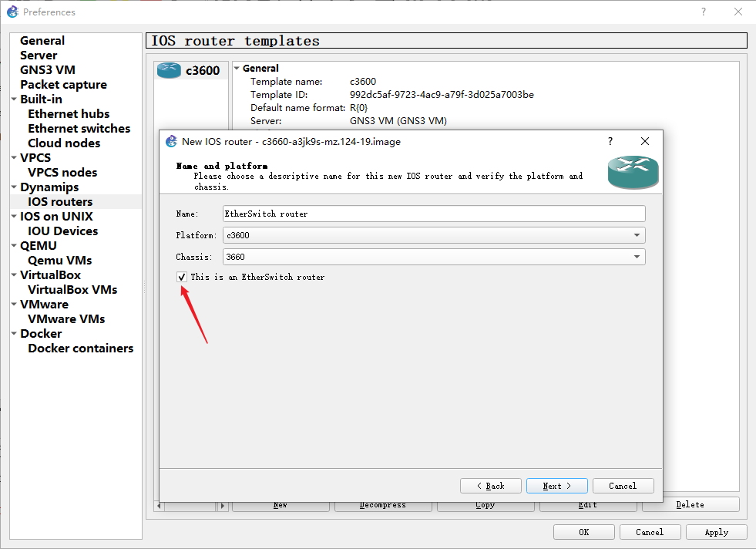Select IOU Devices in the sidebar
The image size is (756, 549).
point(62,231)
